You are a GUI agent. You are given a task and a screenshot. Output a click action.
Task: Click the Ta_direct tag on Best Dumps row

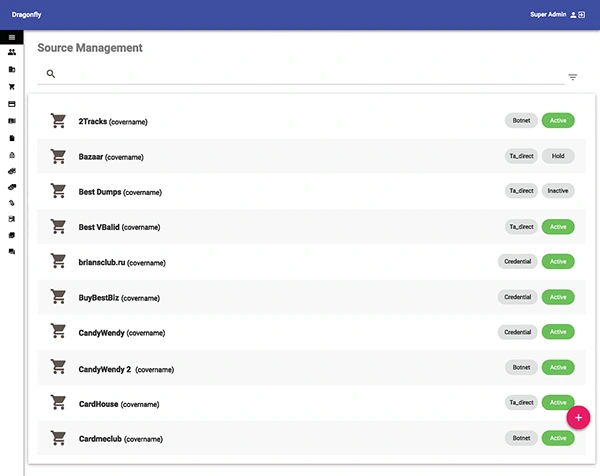[521, 191]
